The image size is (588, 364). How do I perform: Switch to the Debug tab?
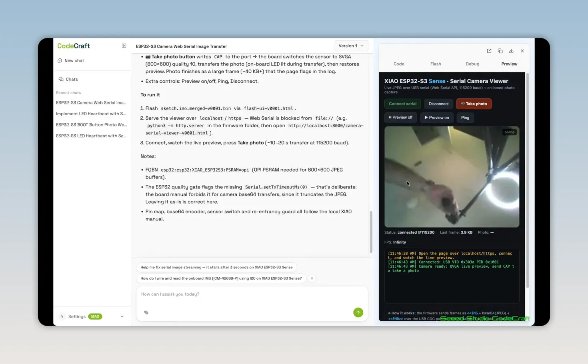coord(472,64)
